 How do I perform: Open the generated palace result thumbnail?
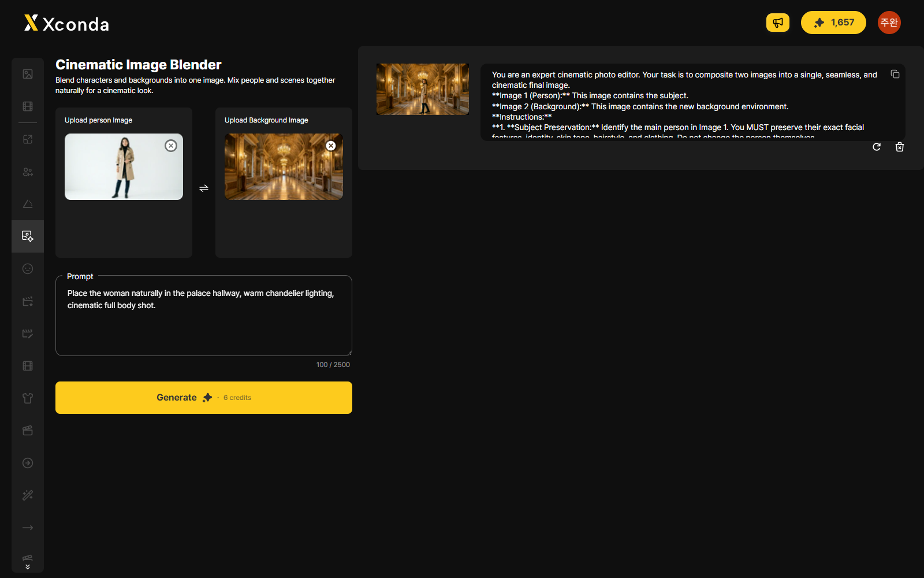point(423,89)
